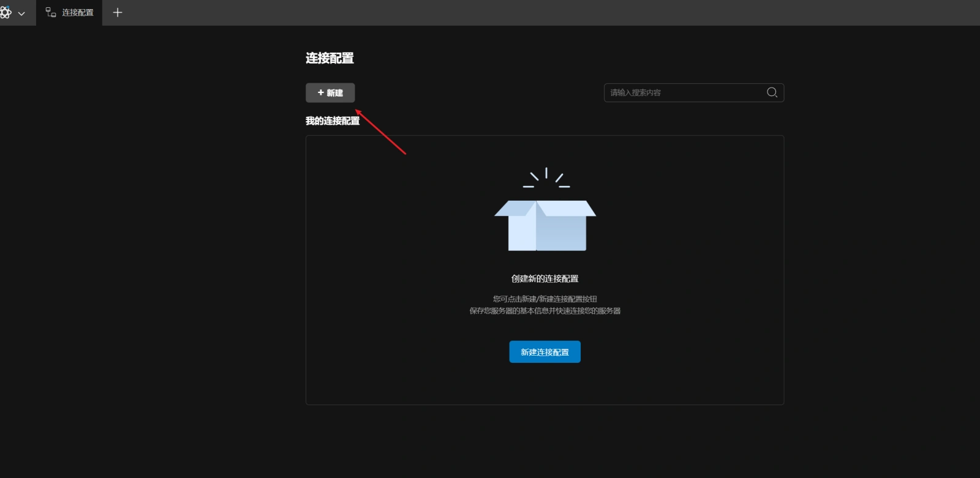Click the plus symbol inside the 新建 button
The image size is (980, 478).
pyautogui.click(x=320, y=92)
